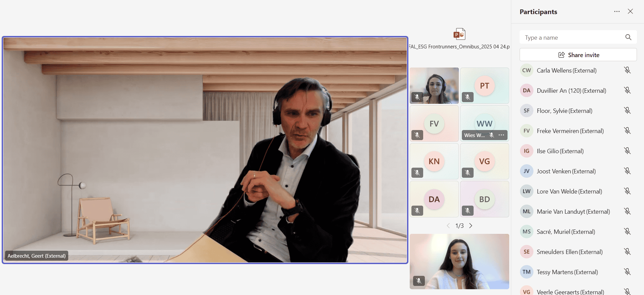Select the SE avatar for Smeulders Ellen
This screenshot has height=295, width=644.
click(527, 252)
